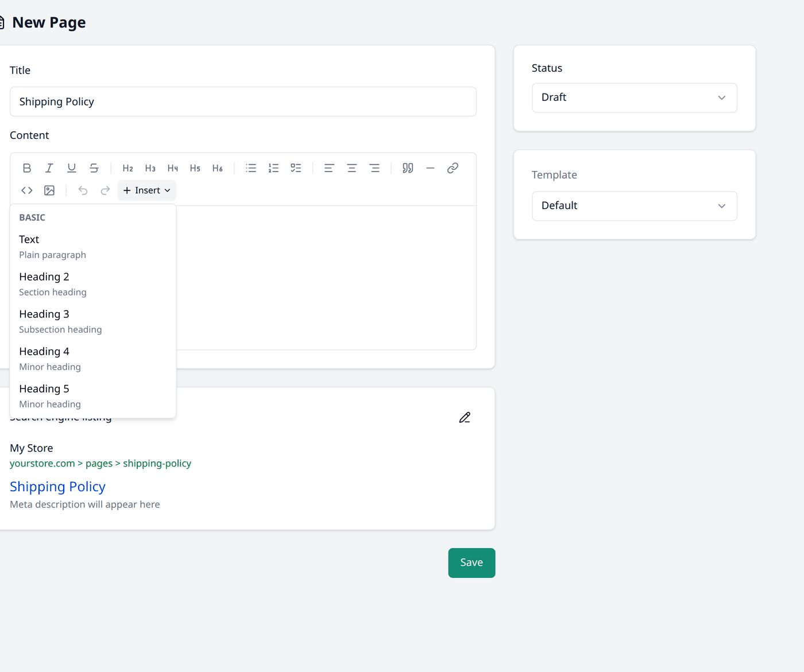Open the blue Shipping Policy preview link
The height and width of the screenshot is (672, 804).
pos(57,487)
